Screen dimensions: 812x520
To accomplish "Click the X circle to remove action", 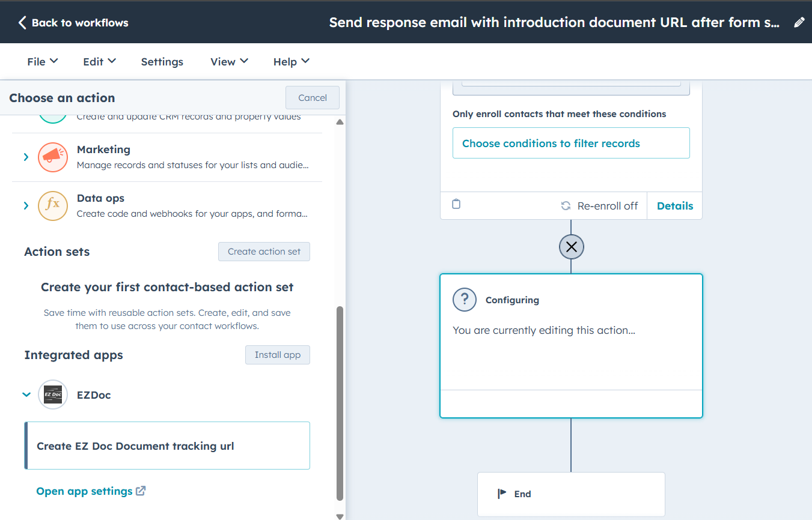I will 571,247.
